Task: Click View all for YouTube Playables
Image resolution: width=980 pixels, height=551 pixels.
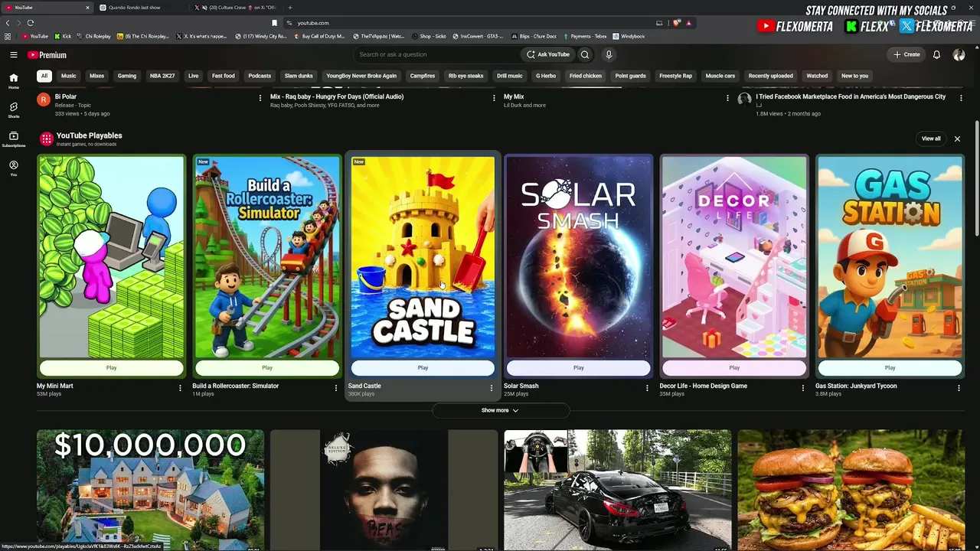Action: (931, 139)
